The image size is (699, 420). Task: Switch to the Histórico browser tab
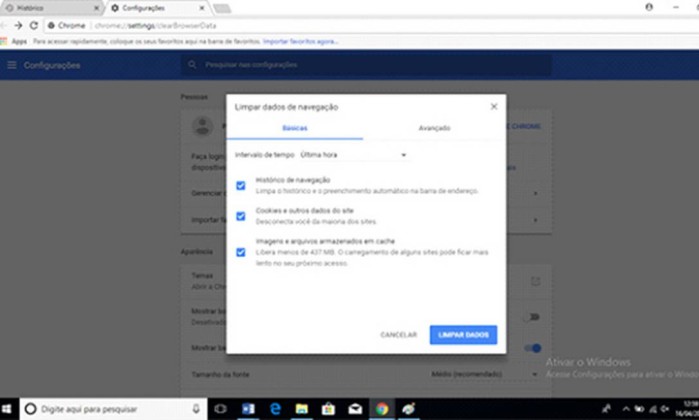click(x=45, y=7)
